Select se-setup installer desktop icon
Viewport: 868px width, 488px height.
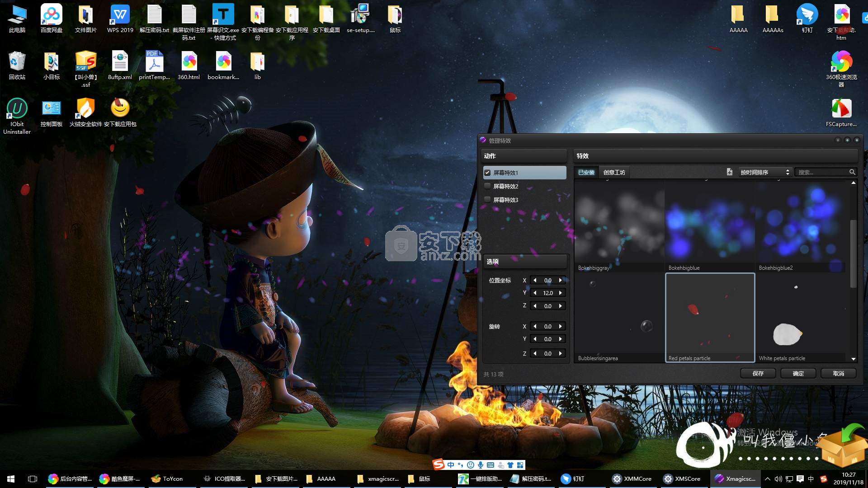(361, 19)
